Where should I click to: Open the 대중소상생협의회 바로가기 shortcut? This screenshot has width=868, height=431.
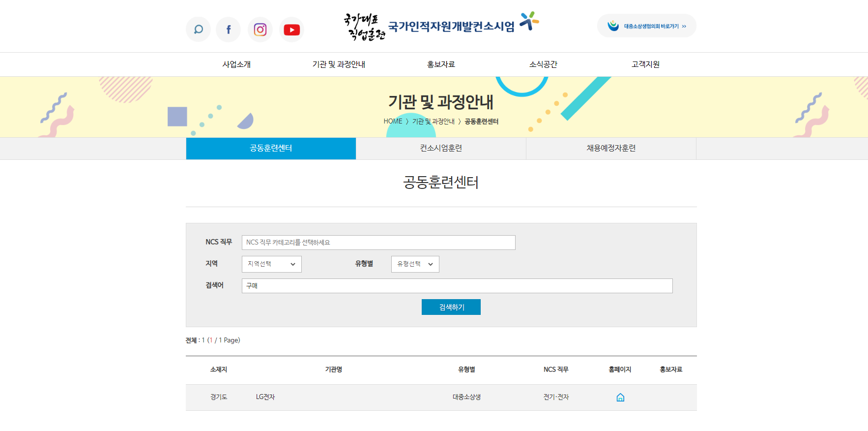pyautogui.click(x=646, y=26)
